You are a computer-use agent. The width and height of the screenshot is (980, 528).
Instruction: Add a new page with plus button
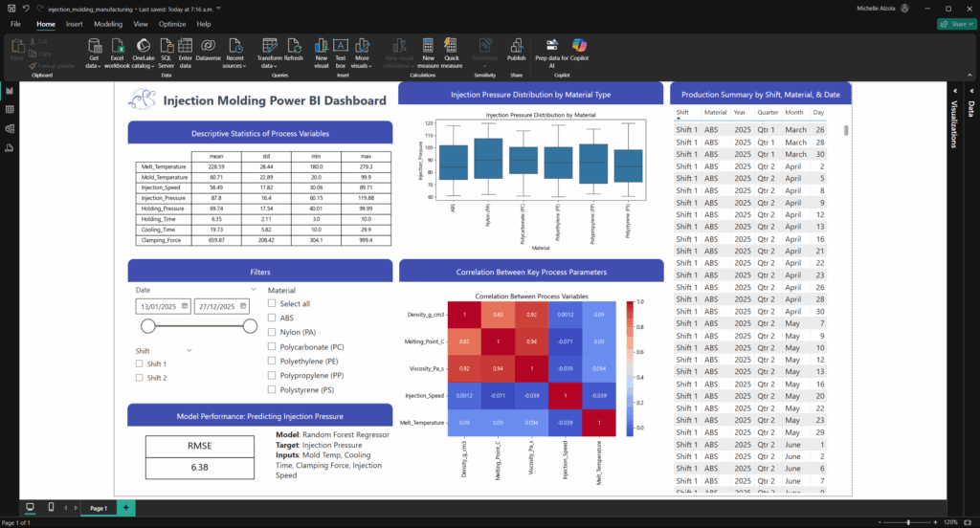coord(124,507)
